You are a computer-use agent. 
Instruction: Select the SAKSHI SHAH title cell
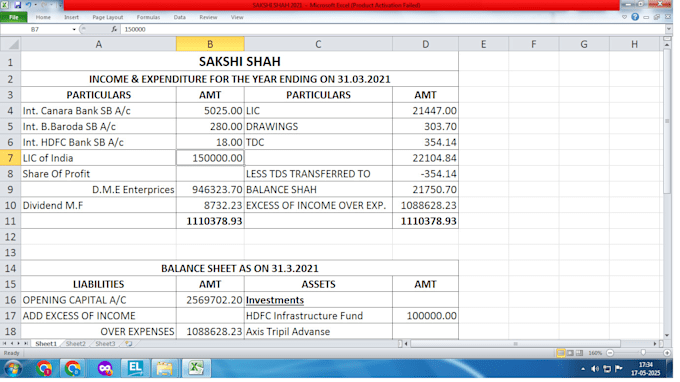coord(239,62)
